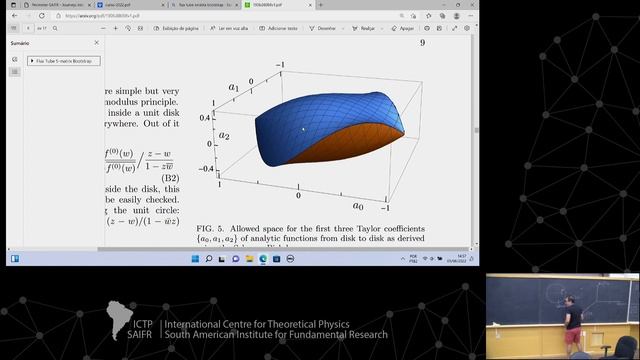
Task: Switch to the first SAIFR browser tab
Action: 57,5
